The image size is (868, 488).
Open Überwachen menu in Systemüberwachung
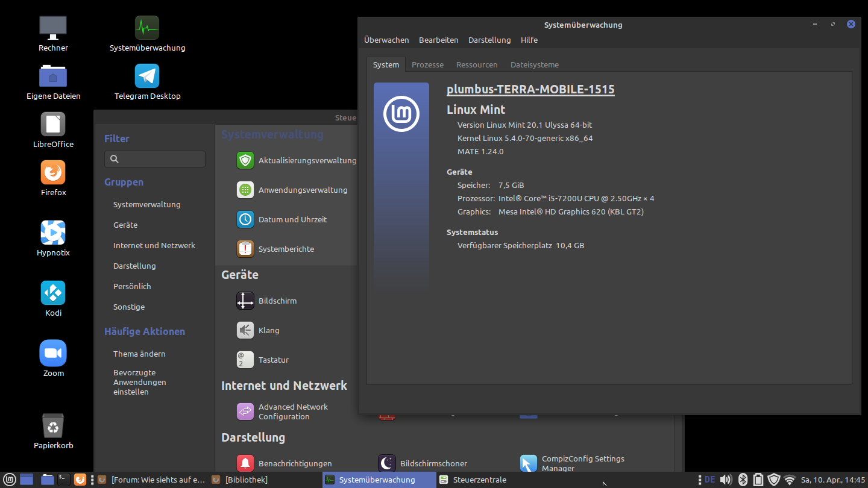point(386,40)
